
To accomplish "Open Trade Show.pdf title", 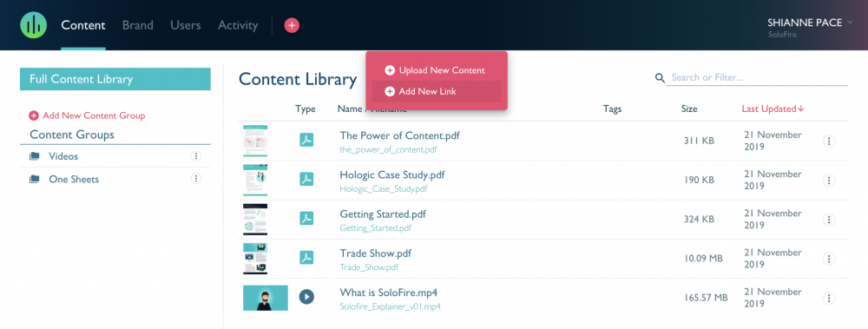I will (x=375, y=253).
